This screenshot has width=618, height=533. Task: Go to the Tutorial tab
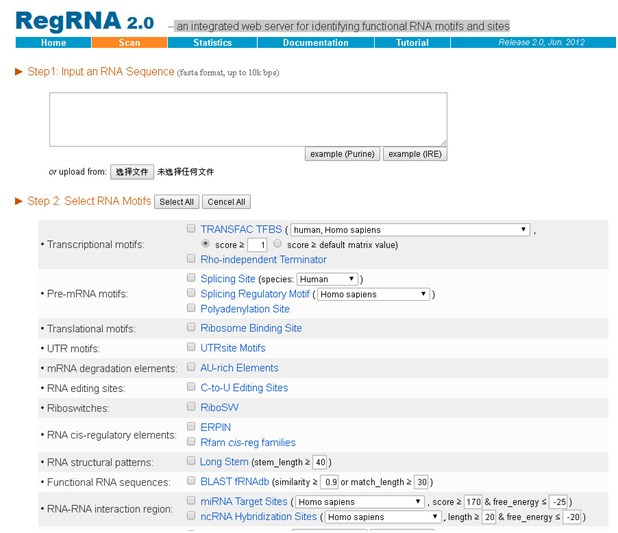(412, 43)
